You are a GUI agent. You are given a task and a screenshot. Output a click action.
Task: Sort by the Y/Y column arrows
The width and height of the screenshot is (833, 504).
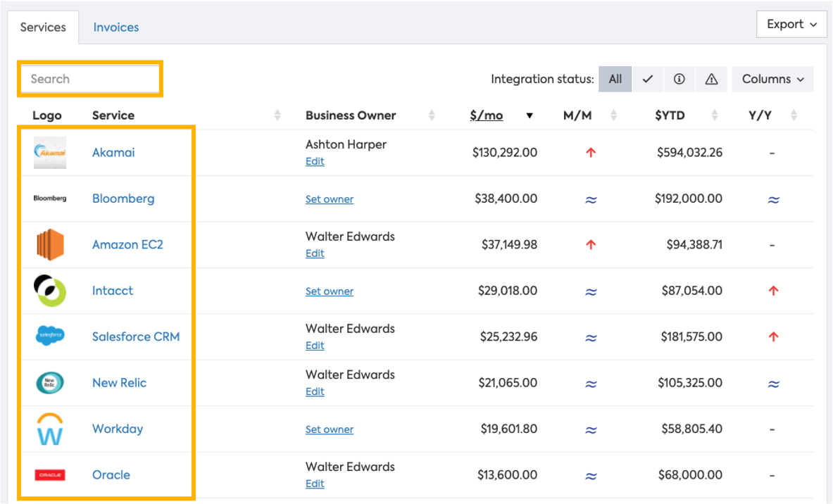pos(794,115)
